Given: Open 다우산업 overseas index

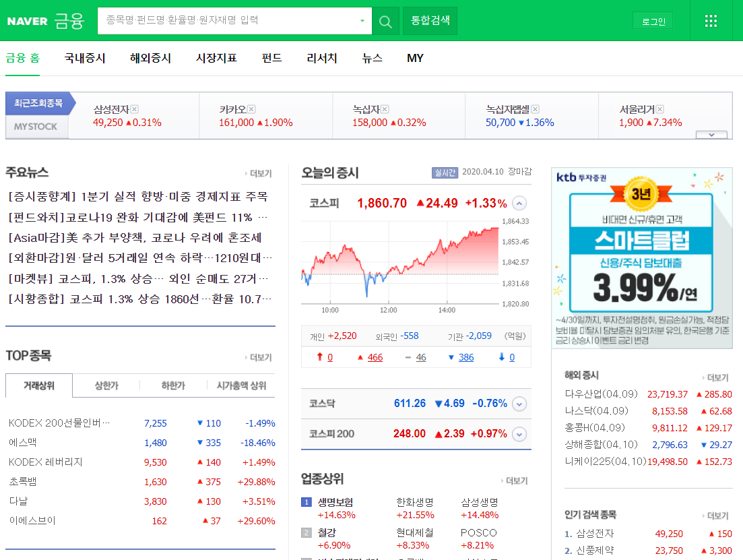Looking at the screenshot, I should point(601,394).
